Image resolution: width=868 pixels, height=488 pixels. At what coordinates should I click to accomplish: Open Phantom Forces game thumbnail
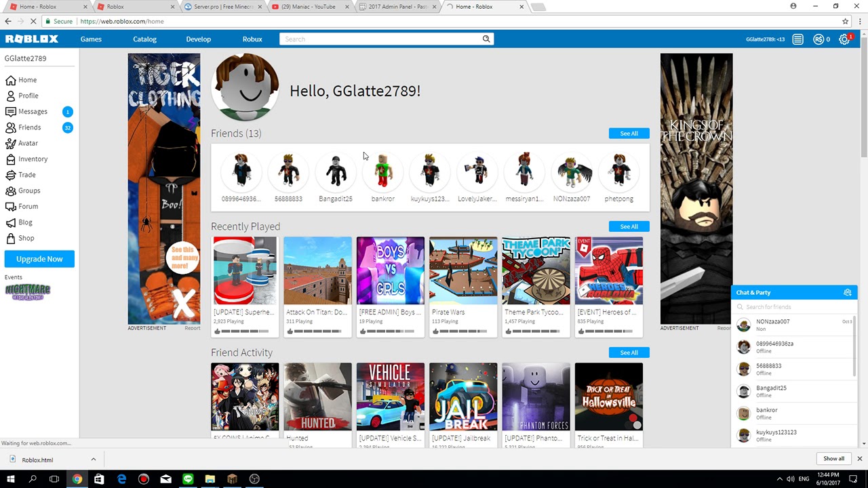click(x=536, y=396)
